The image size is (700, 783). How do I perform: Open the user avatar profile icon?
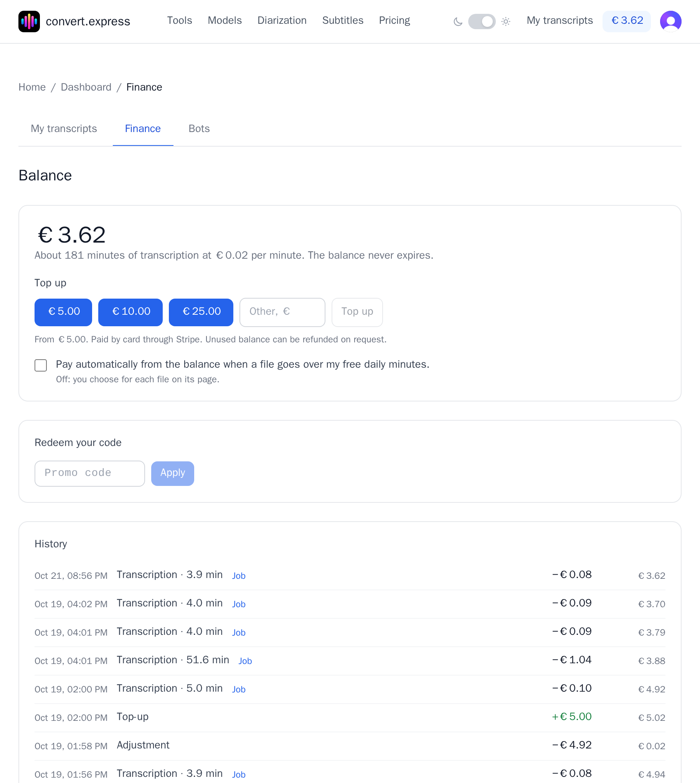pos(670,21)
